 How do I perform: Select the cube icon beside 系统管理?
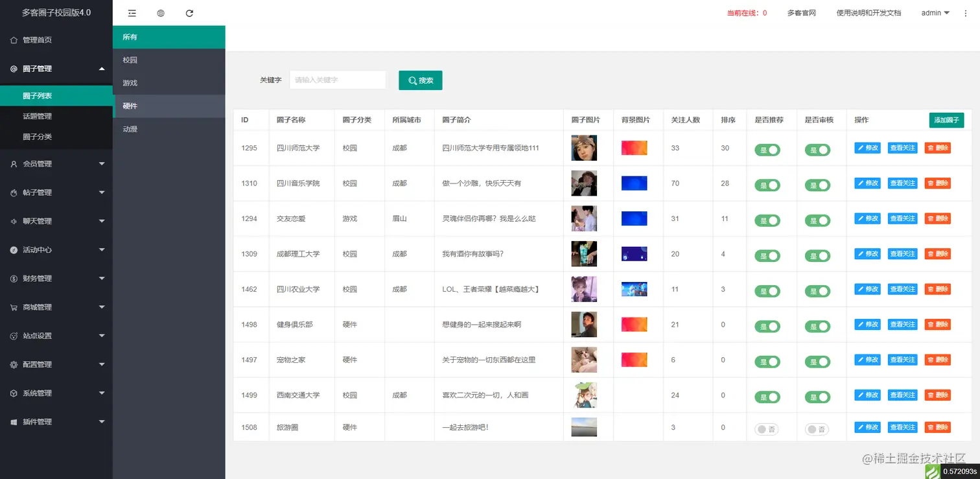[x=14, y=393]
